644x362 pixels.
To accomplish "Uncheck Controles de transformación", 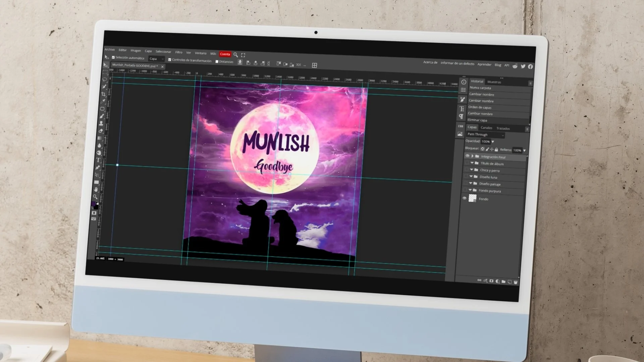I will click(170, 60).
